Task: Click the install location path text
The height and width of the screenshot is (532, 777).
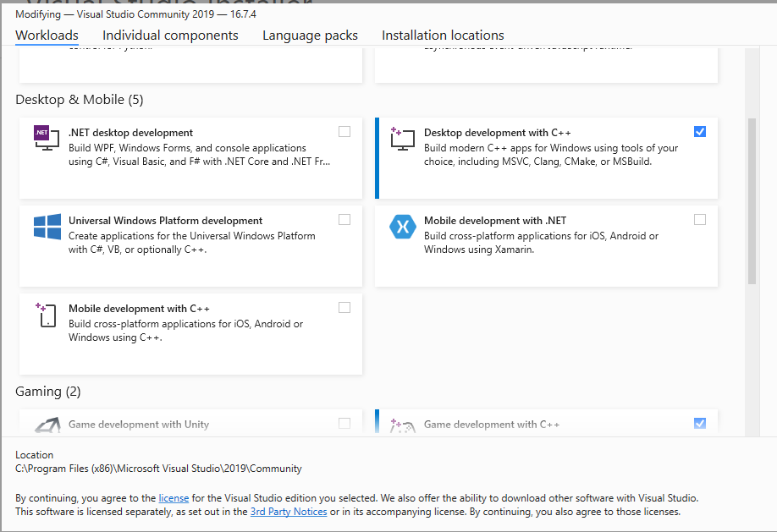Action: [x=158, y=469]
